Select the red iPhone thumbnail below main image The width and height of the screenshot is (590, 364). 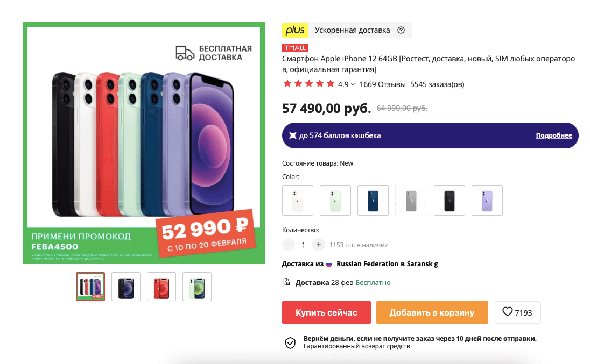click(161, 286)
